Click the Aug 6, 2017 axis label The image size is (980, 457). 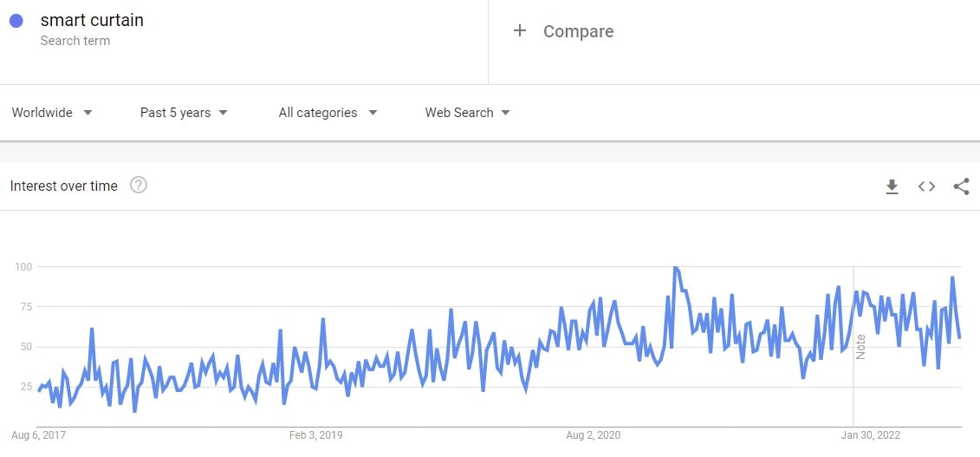[38, 434]
